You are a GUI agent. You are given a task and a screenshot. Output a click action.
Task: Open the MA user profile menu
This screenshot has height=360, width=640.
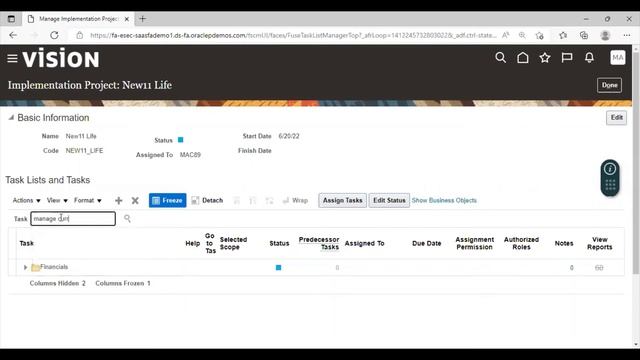tap(618, 58)
